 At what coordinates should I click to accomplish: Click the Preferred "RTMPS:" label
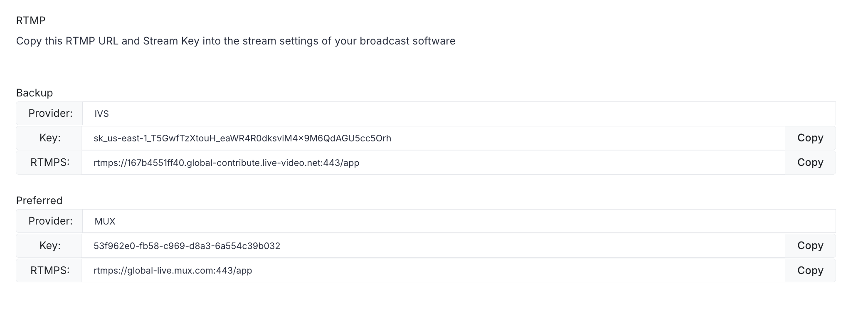click(50, 270)
